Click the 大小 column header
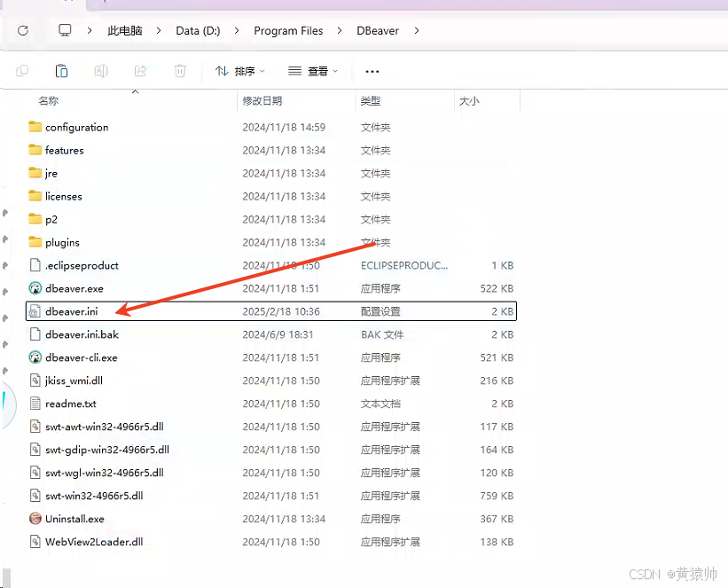The height and width of the screenshot is (588, 728). pyautogui.click(x=469, y=101)
